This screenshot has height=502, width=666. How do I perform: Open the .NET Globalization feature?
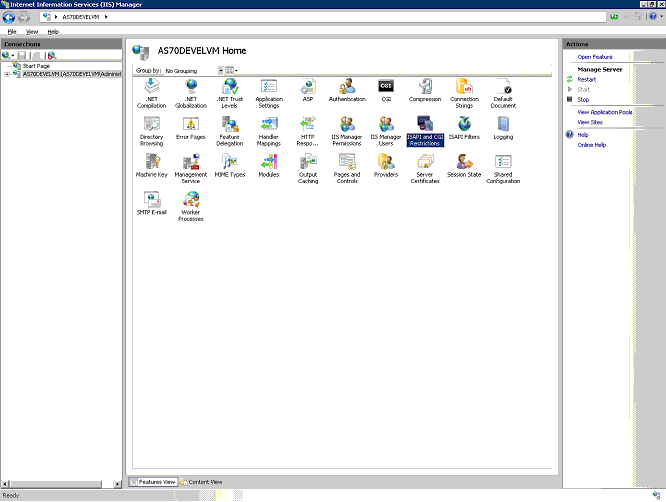[191, 94]
